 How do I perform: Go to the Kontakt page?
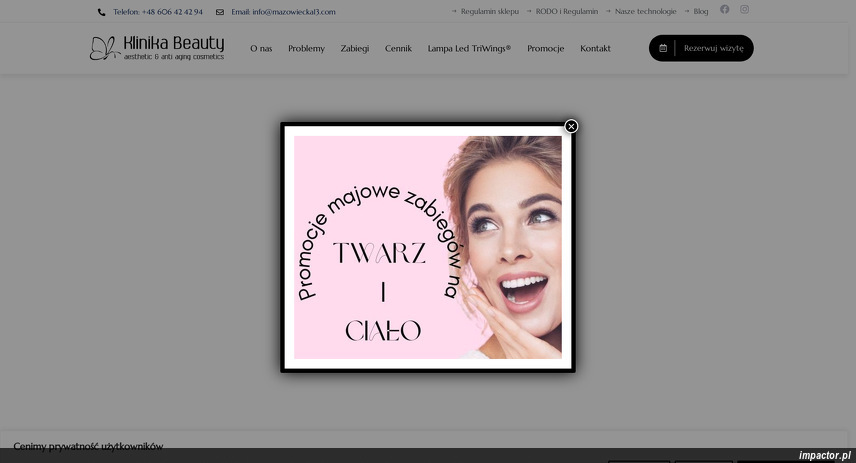[x=595, y=48]
